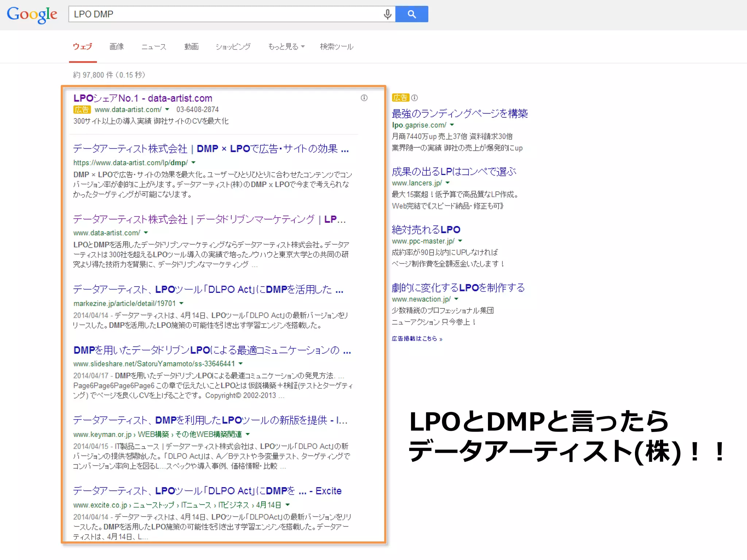Expand arrow beside slideshare.net/SatoruYamamoto URL

coord(240,364)
